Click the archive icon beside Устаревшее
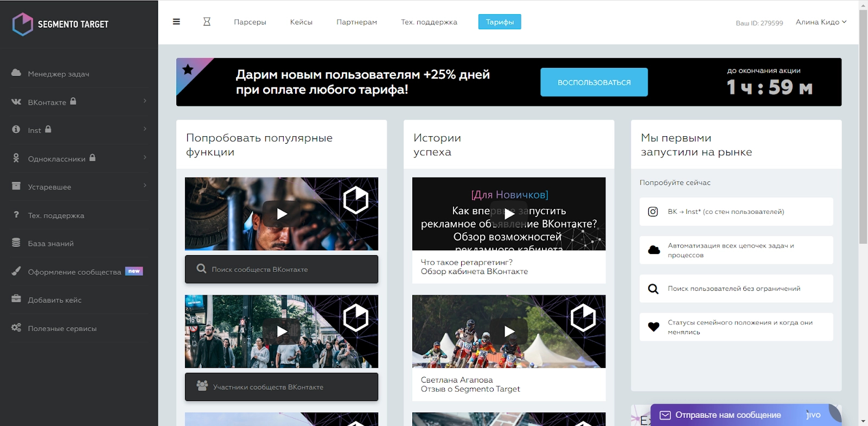This screenshot has width=868, height=426. tap(16, 186)
